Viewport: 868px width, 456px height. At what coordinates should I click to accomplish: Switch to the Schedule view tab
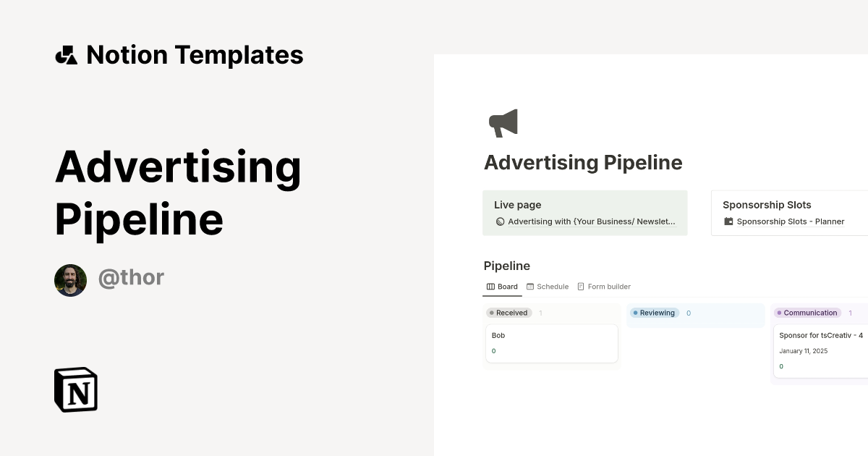[552, 287]
